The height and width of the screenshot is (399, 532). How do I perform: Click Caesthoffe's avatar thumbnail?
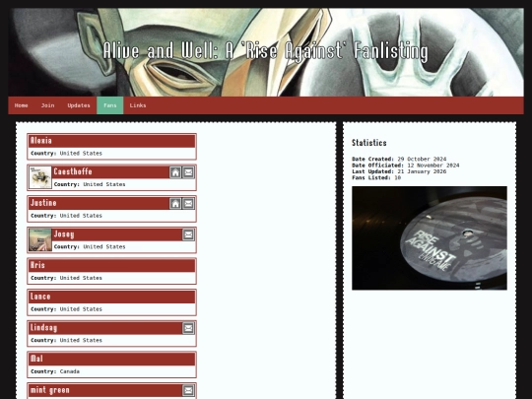point(40,177)
